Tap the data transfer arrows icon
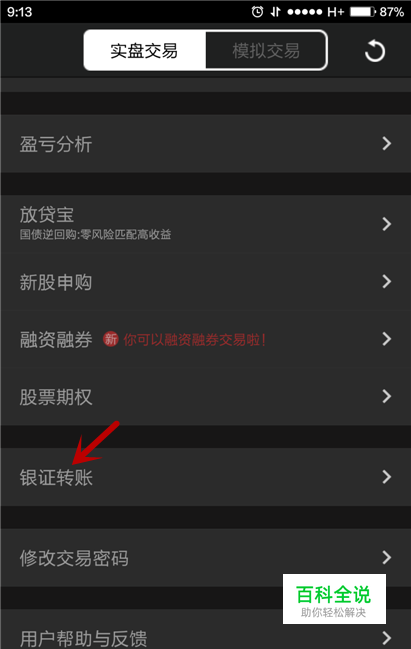Image resolution: width=411 pixels, height=649 pixels. pos(275,12)
